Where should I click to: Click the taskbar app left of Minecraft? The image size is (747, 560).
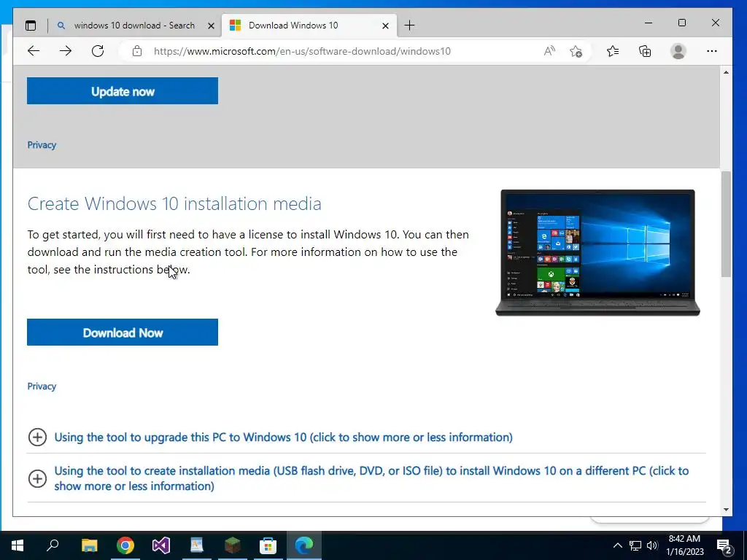point(197,545)
